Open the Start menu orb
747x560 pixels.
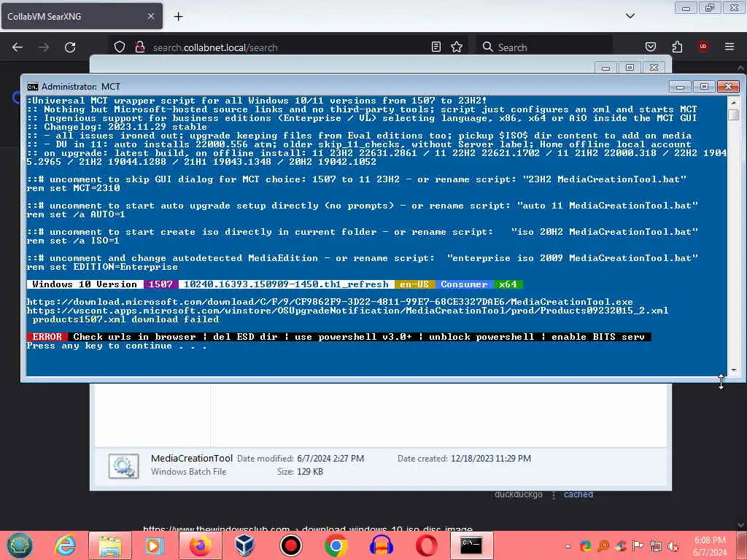[20, 545]
